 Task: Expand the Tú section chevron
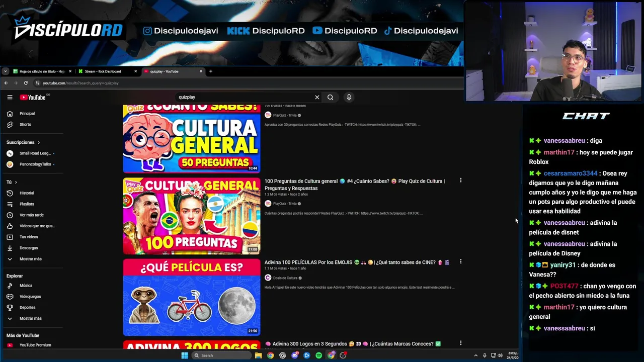[x=16, y=182]
